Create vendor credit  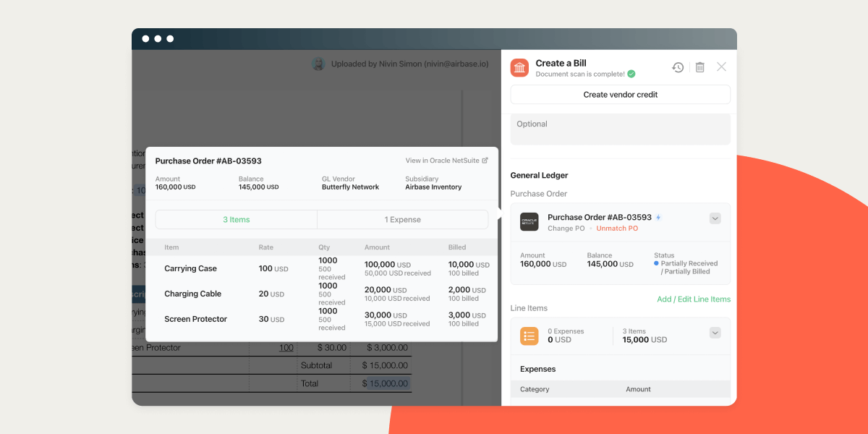tap(621, 95)
